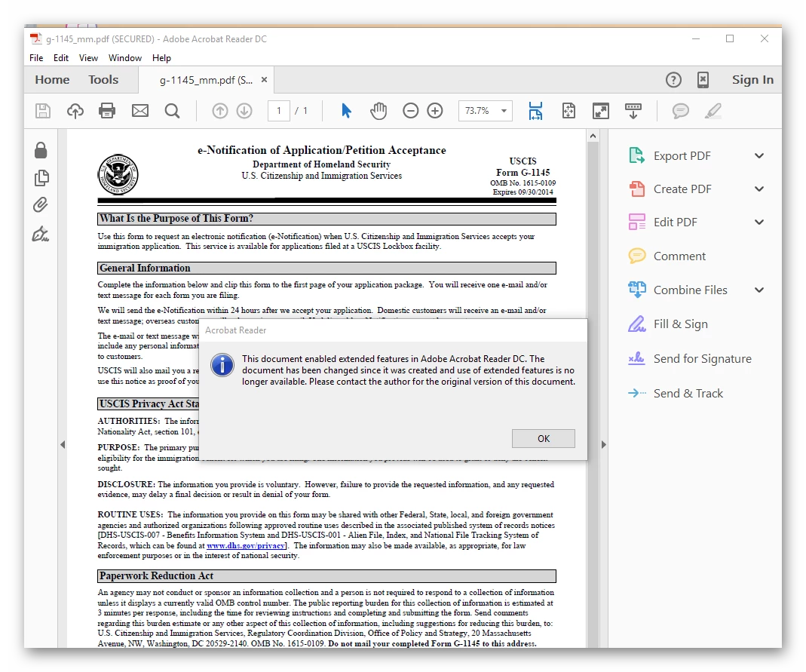Screen dimensions: 806x672
Task: Expand the Edit PDF chevron
Action: point(759,222)
